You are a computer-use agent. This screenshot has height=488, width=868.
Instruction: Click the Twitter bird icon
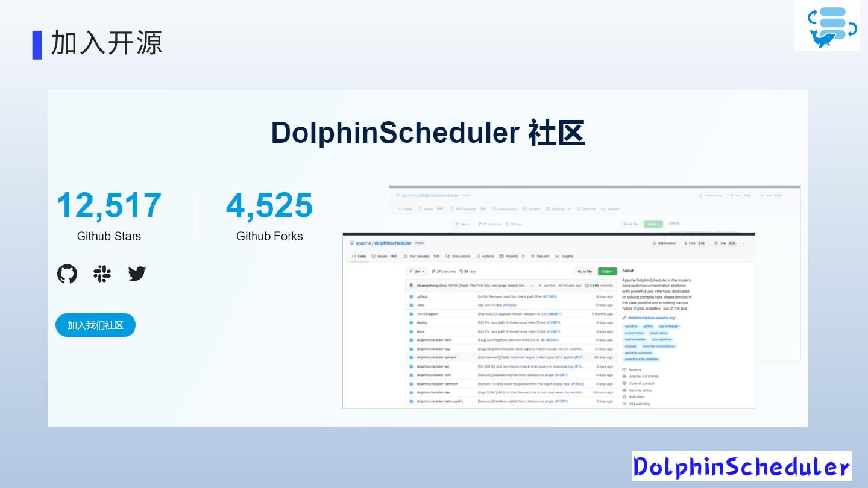pyautogui.click(x=137, y=274)
